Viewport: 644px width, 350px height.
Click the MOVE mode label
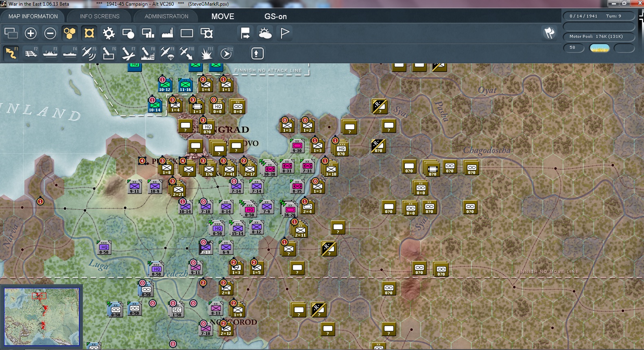223,16
